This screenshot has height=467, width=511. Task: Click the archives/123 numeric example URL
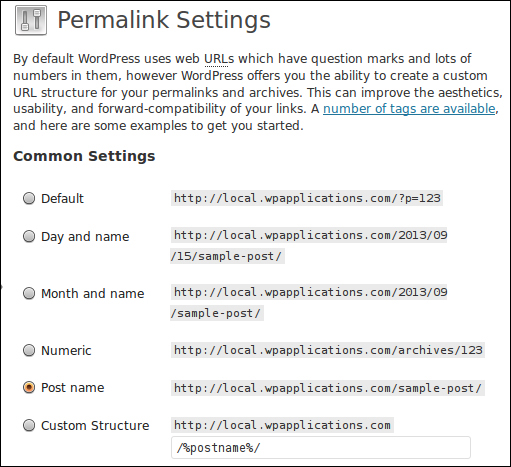[328, 350]
